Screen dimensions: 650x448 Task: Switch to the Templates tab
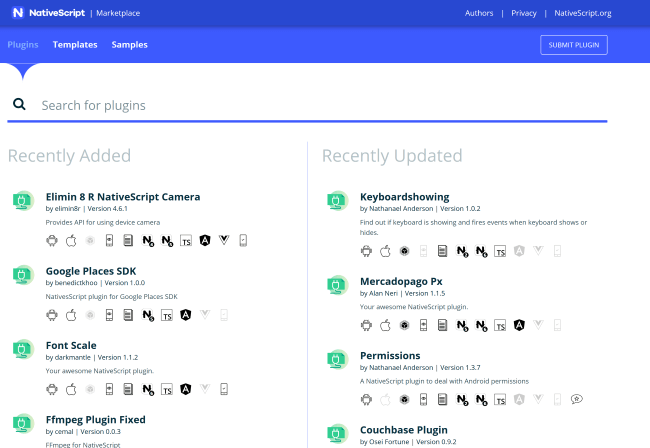[x=75, y=45]
